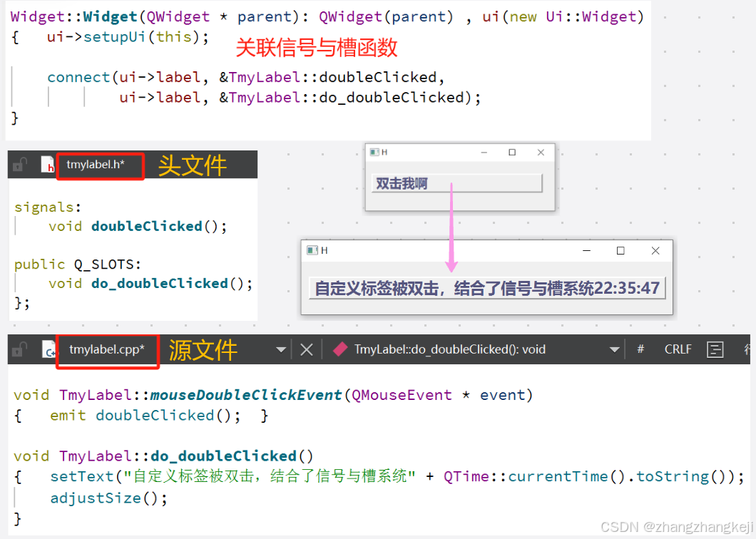The image size is (756, 539).
Task: Maximize the large H window
Action: pyautogui.click(x=620, y=251)
